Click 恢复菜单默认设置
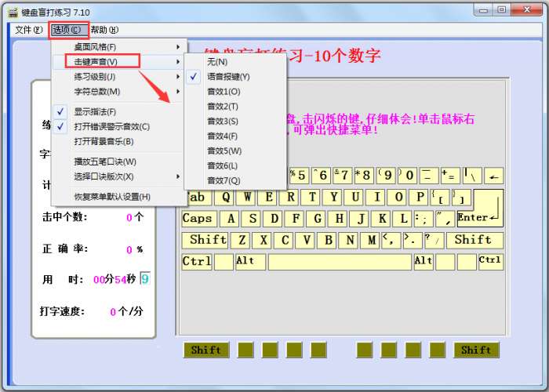This screenshot has height=392, width=549. point(111,196)
